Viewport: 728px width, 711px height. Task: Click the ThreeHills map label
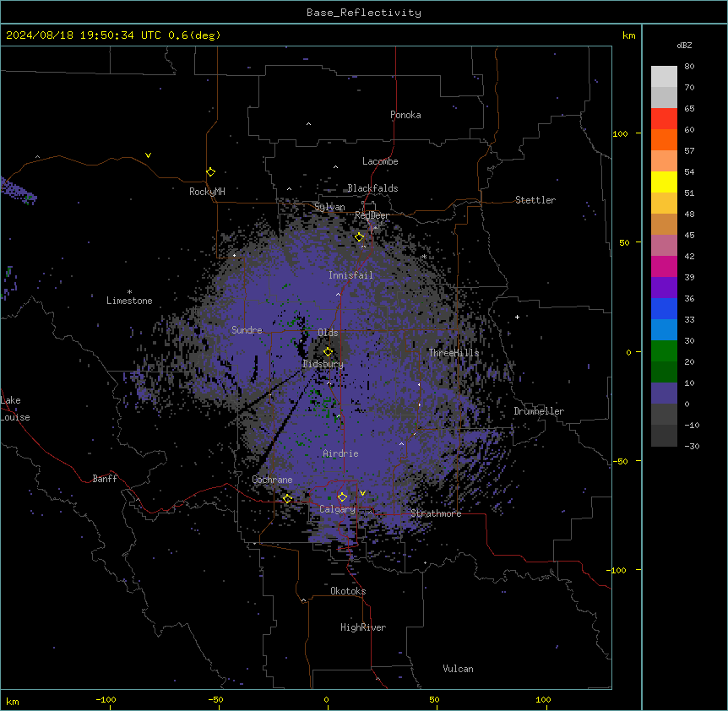[454, 353]
